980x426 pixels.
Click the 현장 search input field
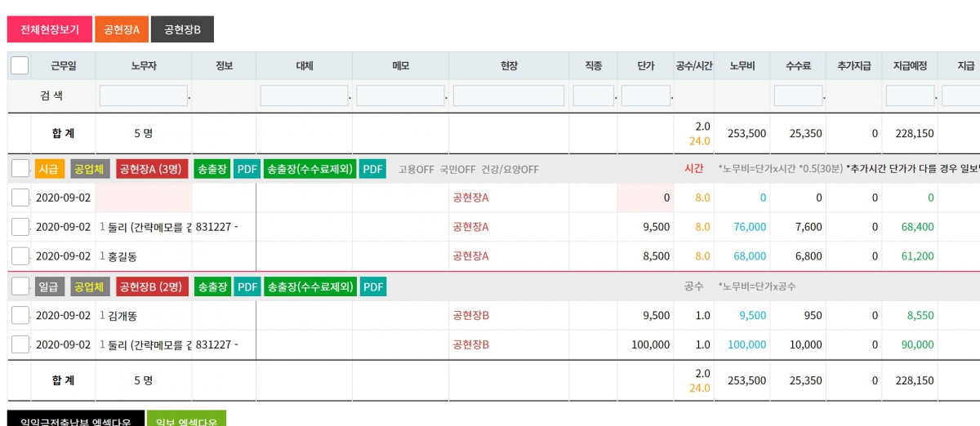[x=508, y=95]
